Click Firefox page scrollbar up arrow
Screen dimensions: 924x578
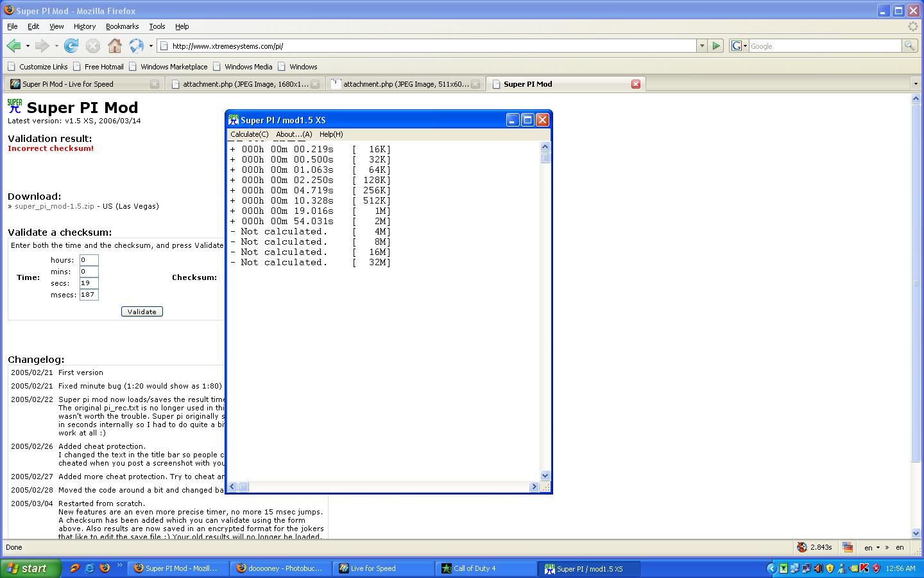pos(916,99)
